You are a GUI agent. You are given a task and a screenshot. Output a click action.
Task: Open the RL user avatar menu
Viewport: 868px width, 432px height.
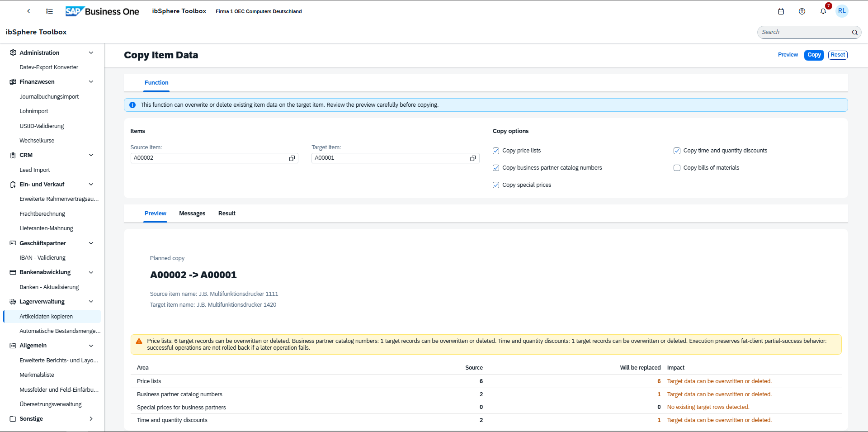coord(842,11)
